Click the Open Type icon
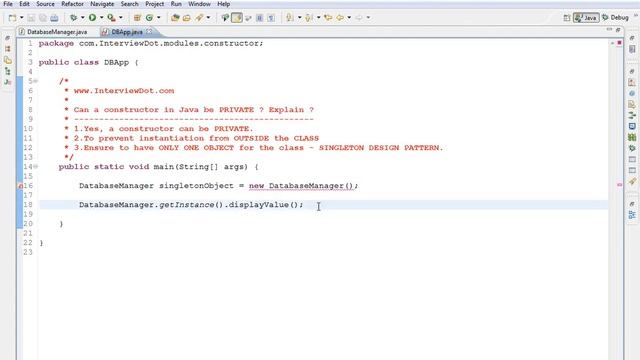The image size is (640, 360). pyautogui.click(x=175, y=18)
